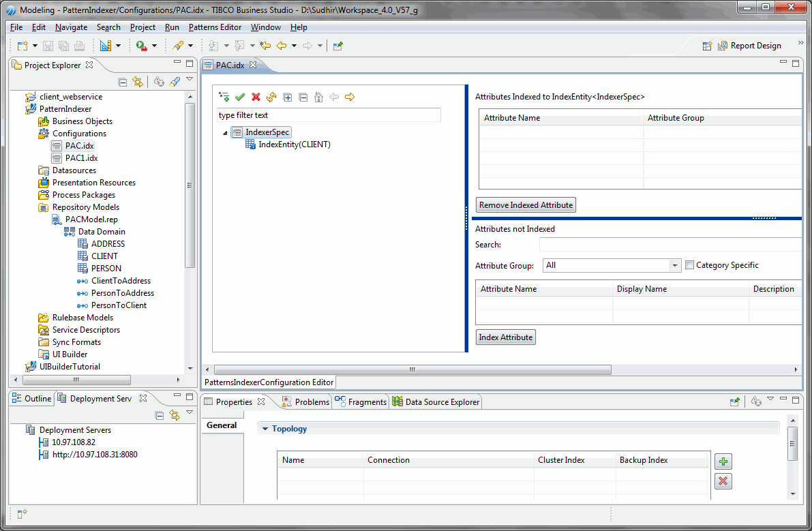Select the General properties tab

[x=222, y=425]
